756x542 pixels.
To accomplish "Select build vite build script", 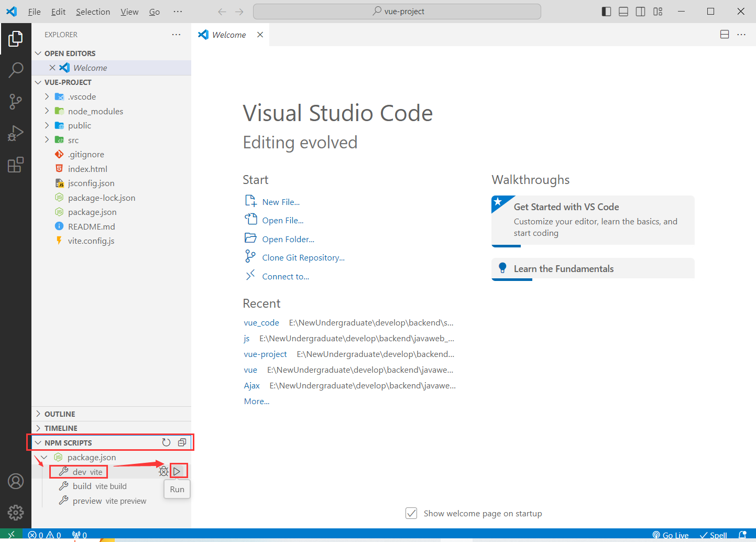I will point(100,486).
